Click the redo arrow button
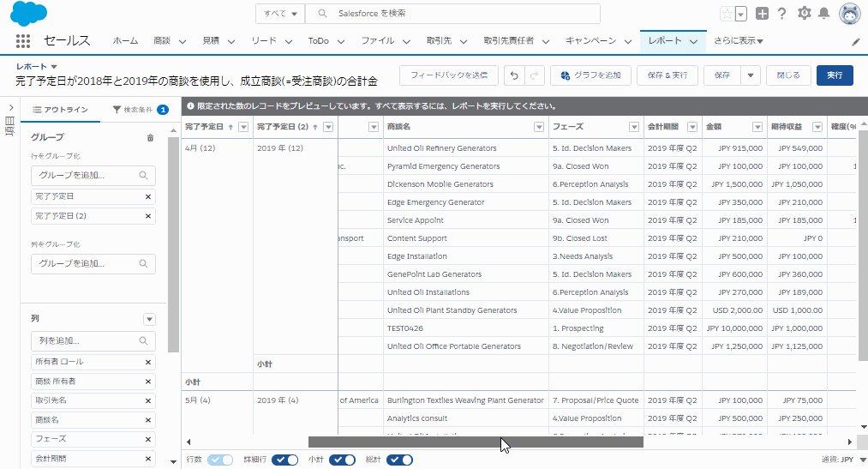The image size is (868, 469). point(534,75)
